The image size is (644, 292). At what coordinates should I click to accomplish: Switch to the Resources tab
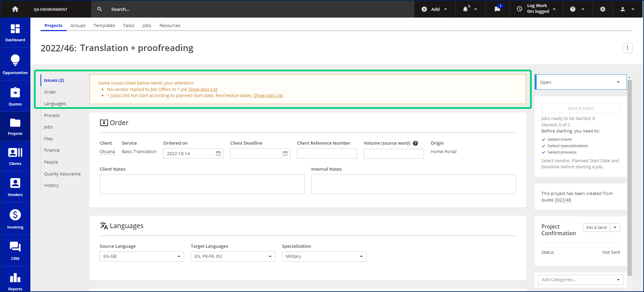170,25
